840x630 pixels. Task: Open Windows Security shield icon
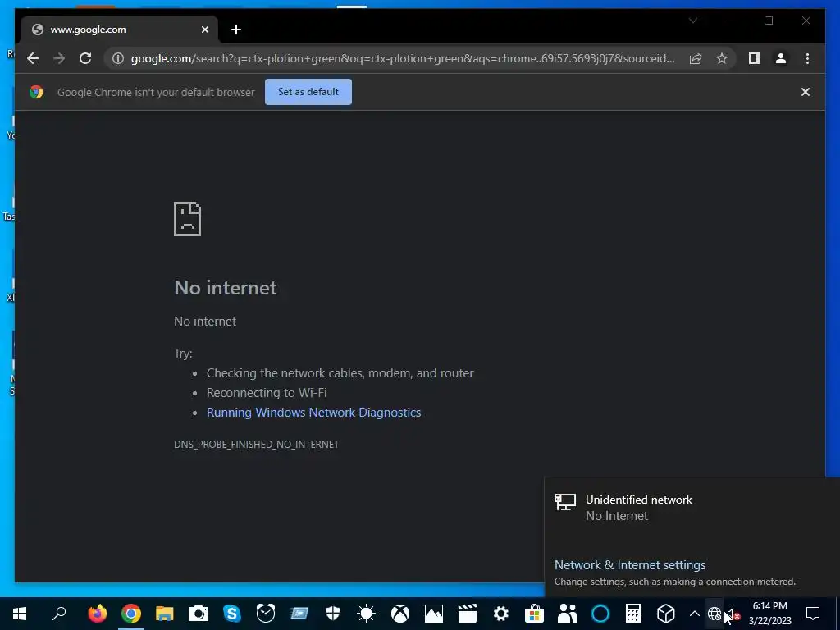click(x=333, y=614)
